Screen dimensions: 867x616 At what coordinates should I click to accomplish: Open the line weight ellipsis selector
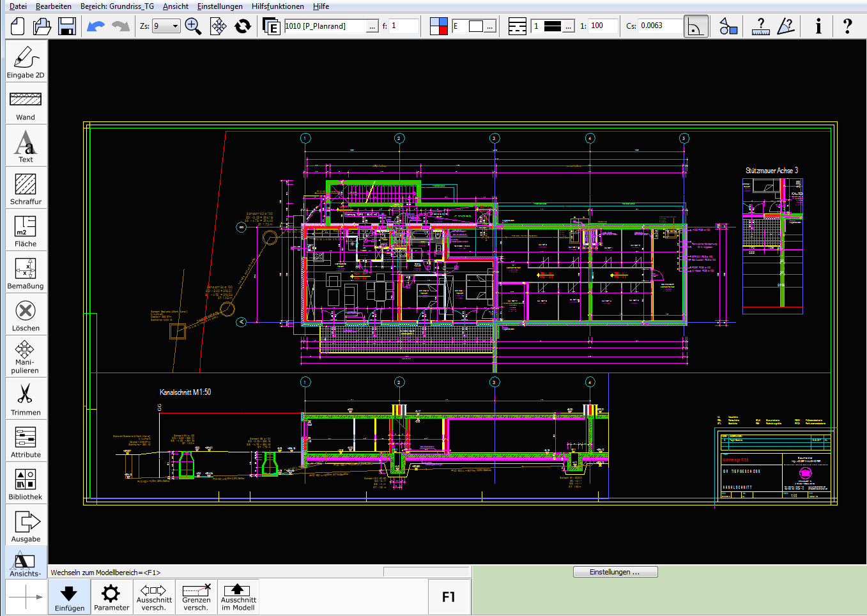pyautogui.click(x=568, y=26)
